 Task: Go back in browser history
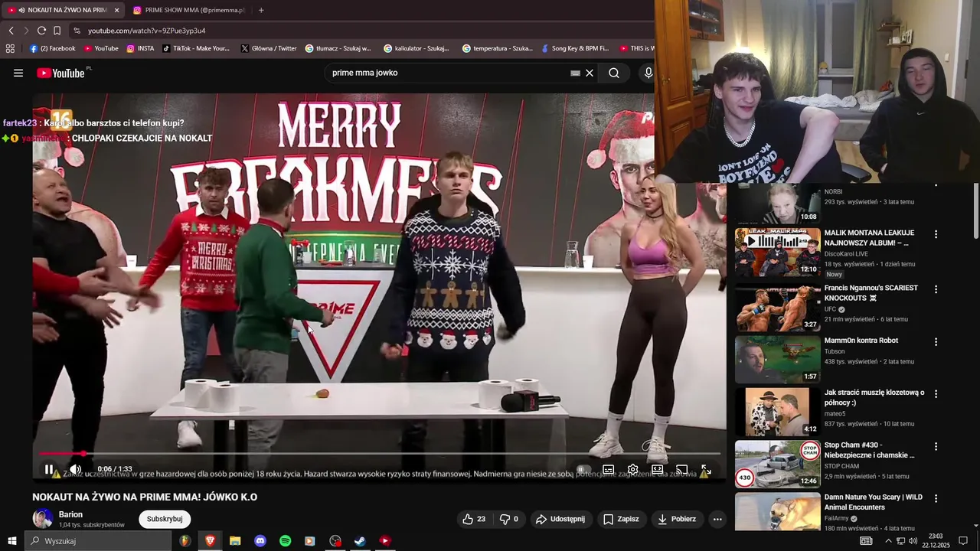[11, 31]
